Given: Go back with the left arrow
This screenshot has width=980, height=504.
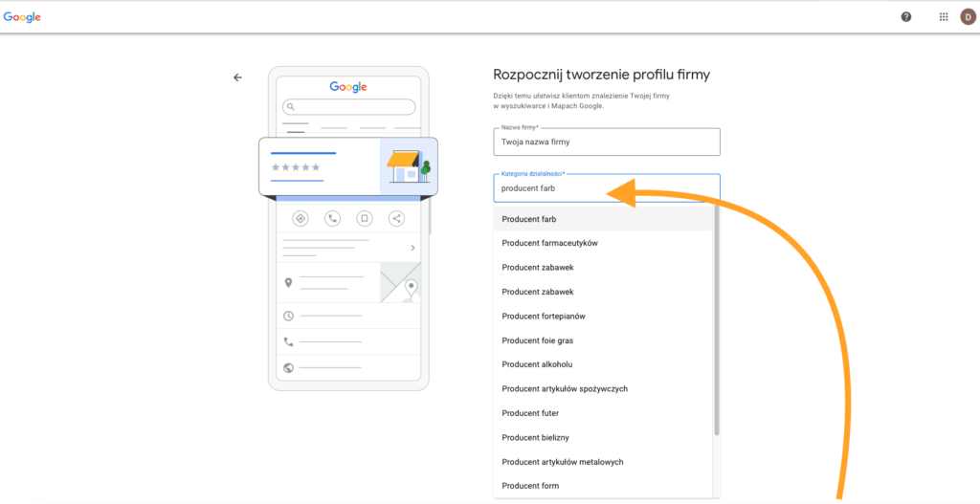Looking at the screenshot, I should [x=237, y=77].
